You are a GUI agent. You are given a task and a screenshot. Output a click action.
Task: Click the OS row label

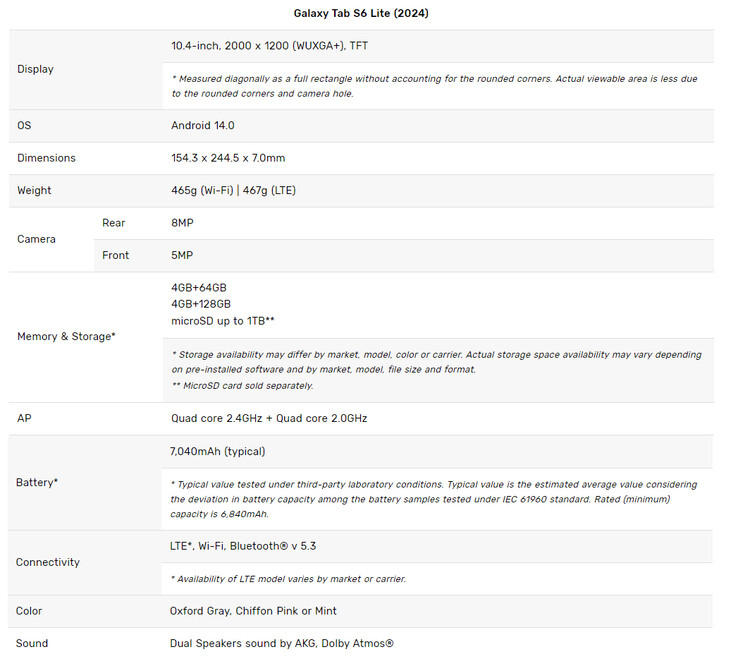24,125
